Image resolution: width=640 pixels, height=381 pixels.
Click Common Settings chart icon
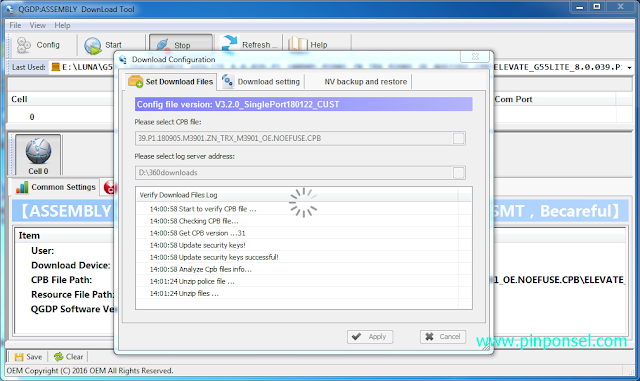(x=22, y=187)
